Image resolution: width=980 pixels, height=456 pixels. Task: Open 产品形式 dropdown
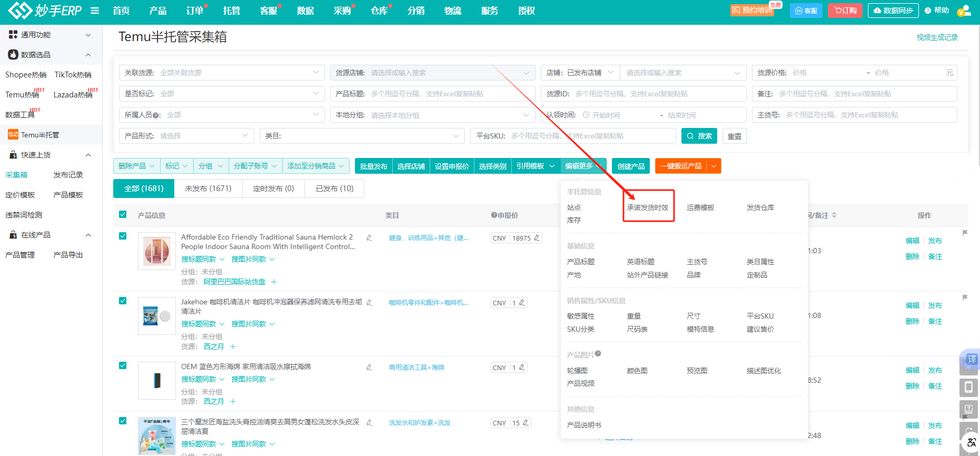tap(186, 136)
